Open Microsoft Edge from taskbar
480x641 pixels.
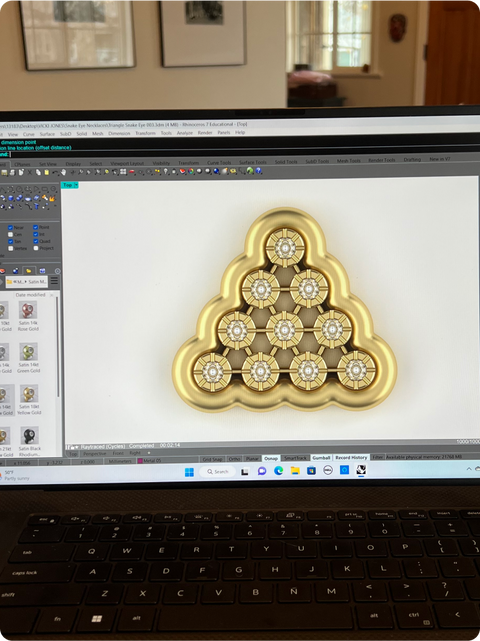pyautogui.click(x=278, y=471)
